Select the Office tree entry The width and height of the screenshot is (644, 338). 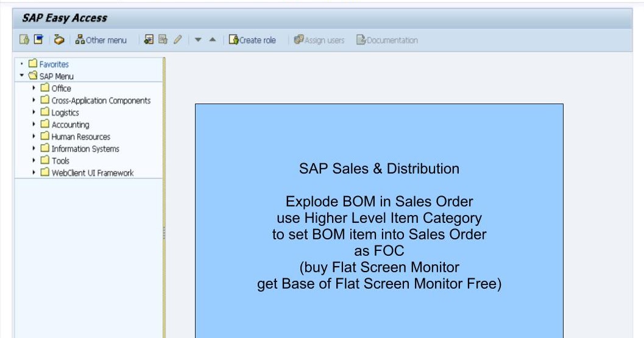[61, 88]
